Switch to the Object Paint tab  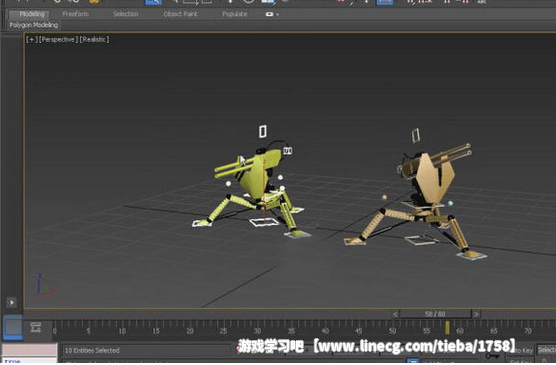coord(180,14)
